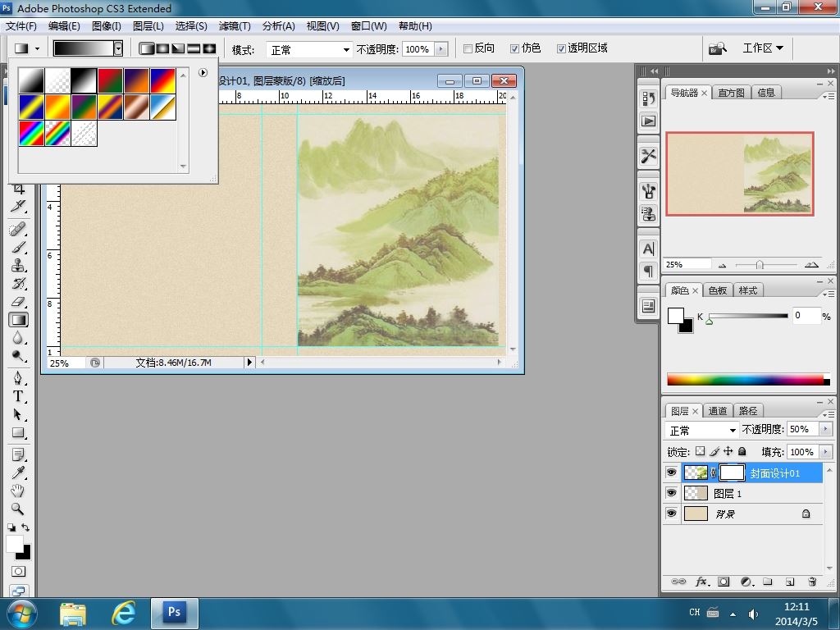Image resolution: width=840 pixels, height=630 pixels.
Task: Select the Dodge tool
Action: point(19,356)
